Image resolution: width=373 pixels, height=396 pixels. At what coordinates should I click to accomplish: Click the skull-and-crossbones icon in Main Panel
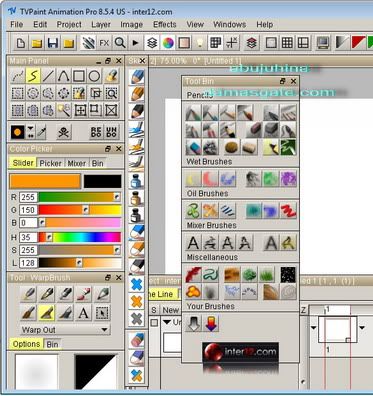pos(63,132)
